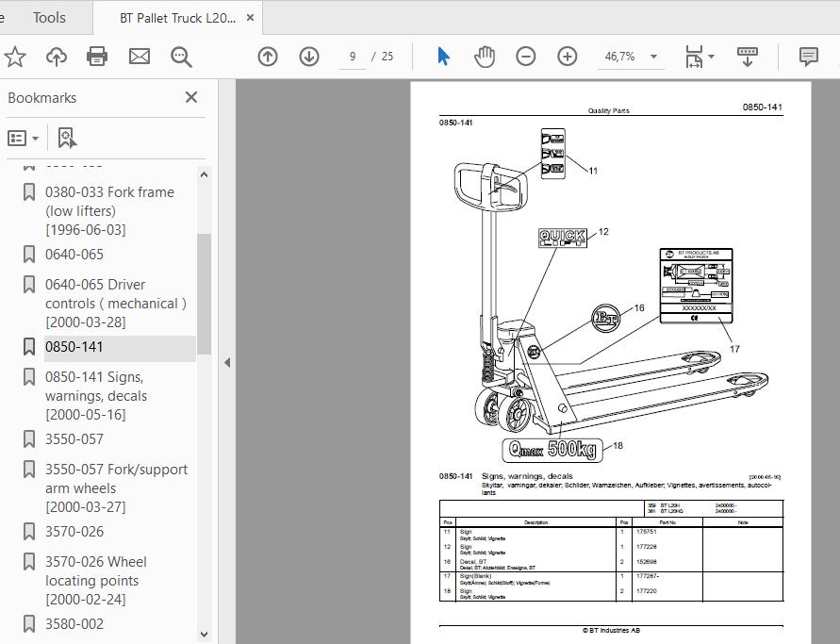Click the envelope email icon
Image resolution: width=840 pixels, height=644 pixels.
(x=140, y=57)
